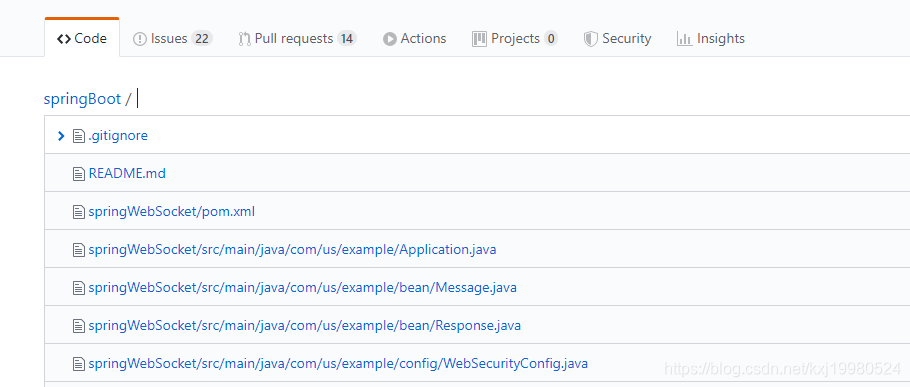The image size is (910, 387).
Task: Go to the springBoot repository root link
Action: click(x=82, y=99)
